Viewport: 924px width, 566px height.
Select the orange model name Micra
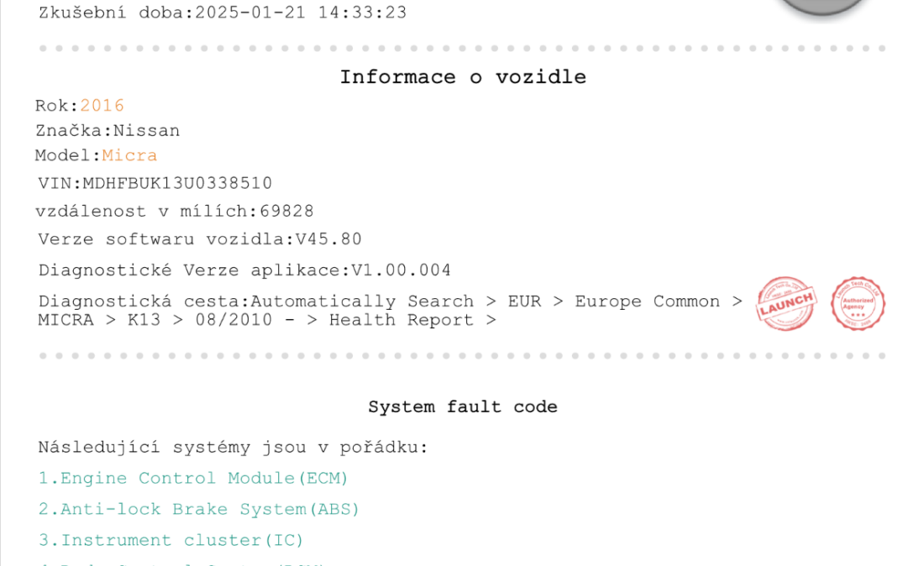(x=129, y=155)
